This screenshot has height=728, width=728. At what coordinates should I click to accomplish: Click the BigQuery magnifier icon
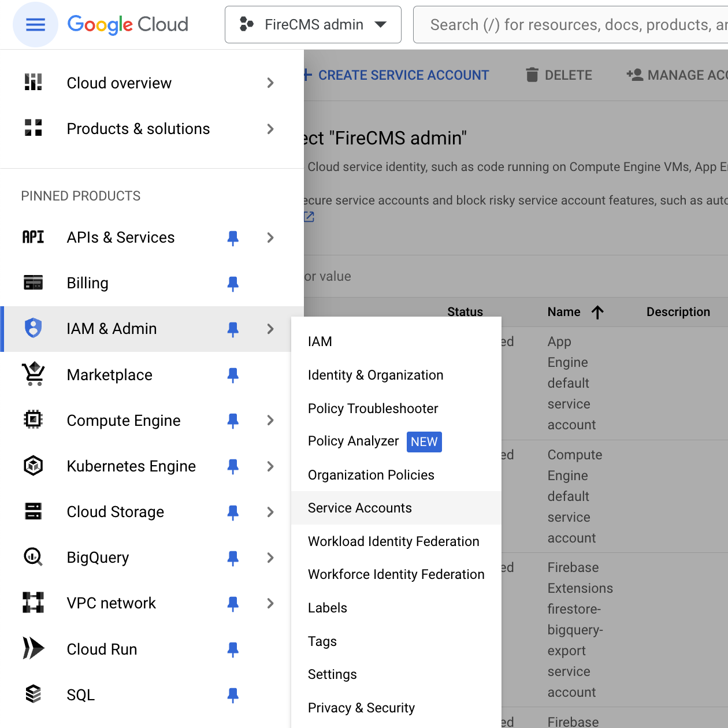pos(33,557)
